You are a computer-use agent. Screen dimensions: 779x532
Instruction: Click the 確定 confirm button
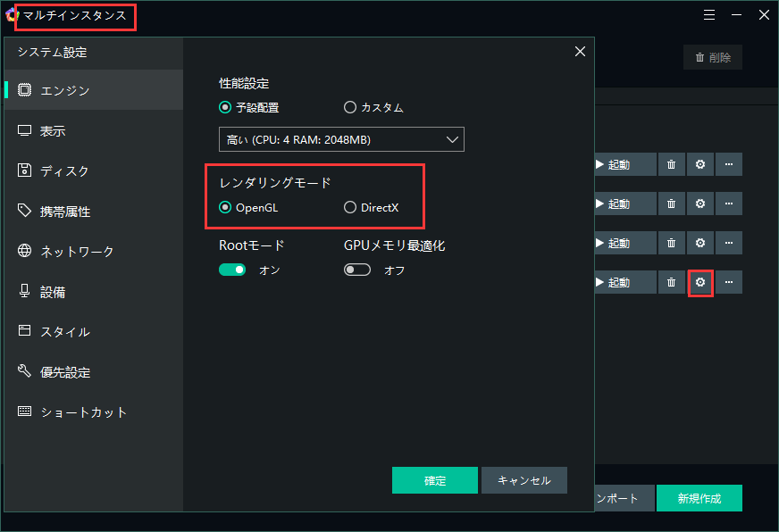pos(435,480)
